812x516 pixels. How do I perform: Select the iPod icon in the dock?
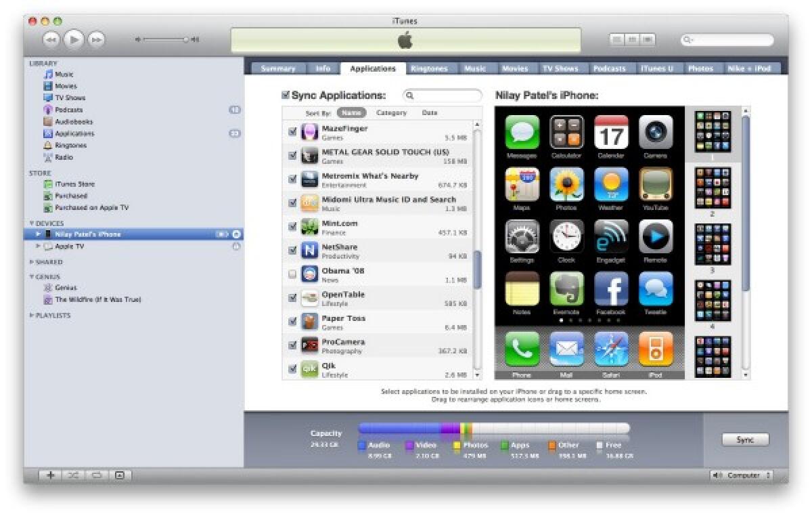[656, 349]
